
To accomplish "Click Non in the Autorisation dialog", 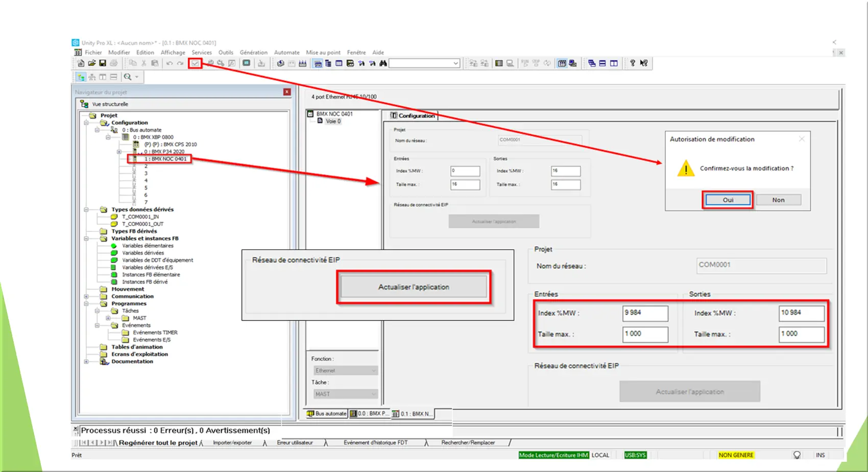I will coord(778,200).
